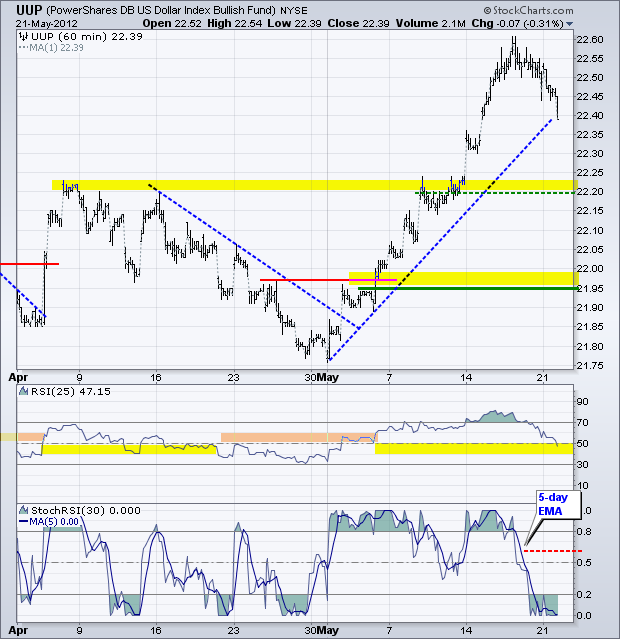This screenshot has width=620, height=639.
Task: Click the red dashed StochRSI line
Action: [x=553, y=551]
